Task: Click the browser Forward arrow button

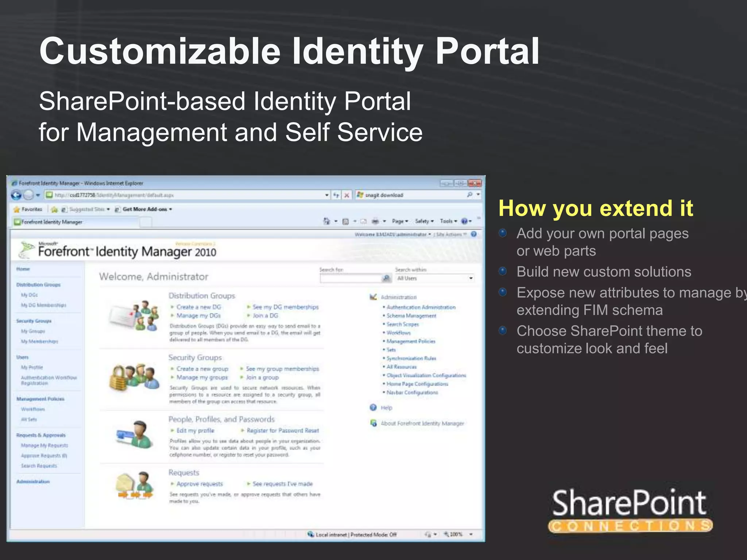Action: coord(28,195)
